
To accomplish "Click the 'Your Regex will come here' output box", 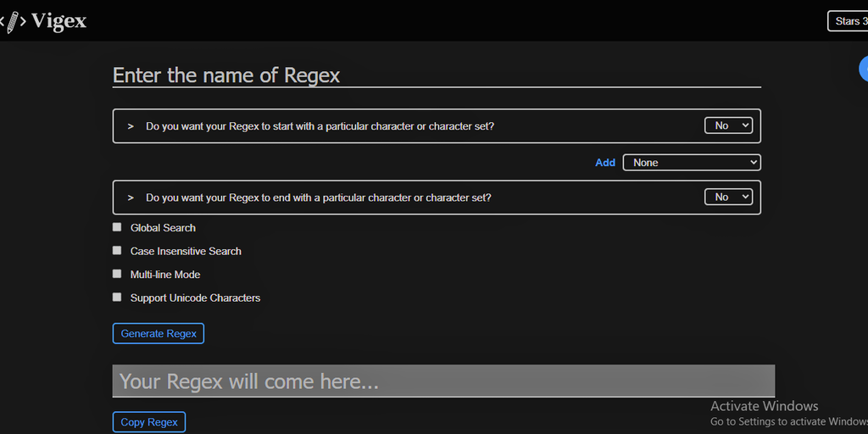I will (x=443, y=381).
